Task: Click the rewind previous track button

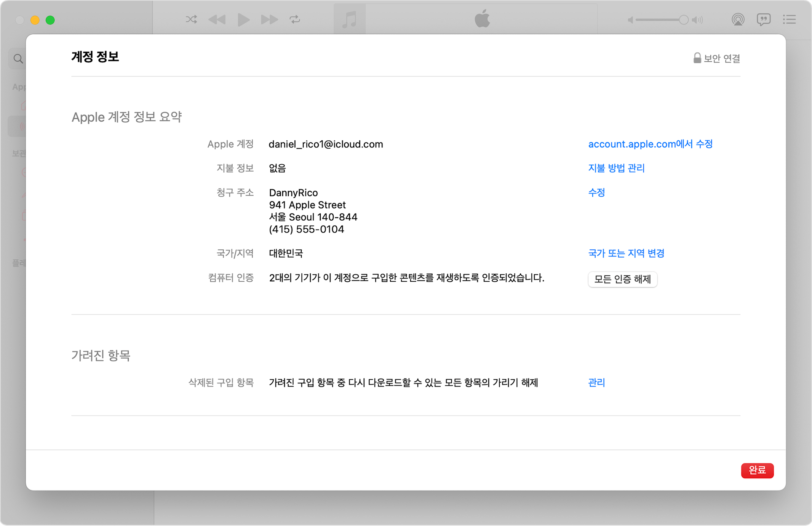Action: coord(217,19)
